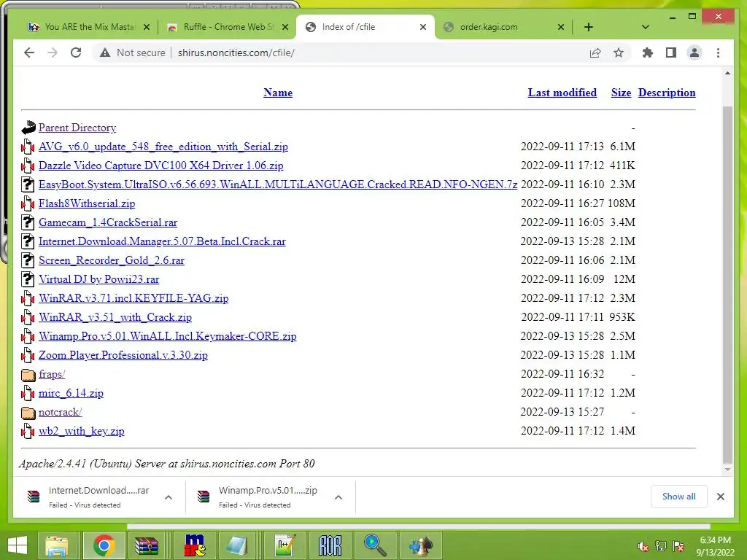The width and height of the screenshot is (747, 560).
Task: Click the forward navigation arrow
Action: (x=53, y=52)
